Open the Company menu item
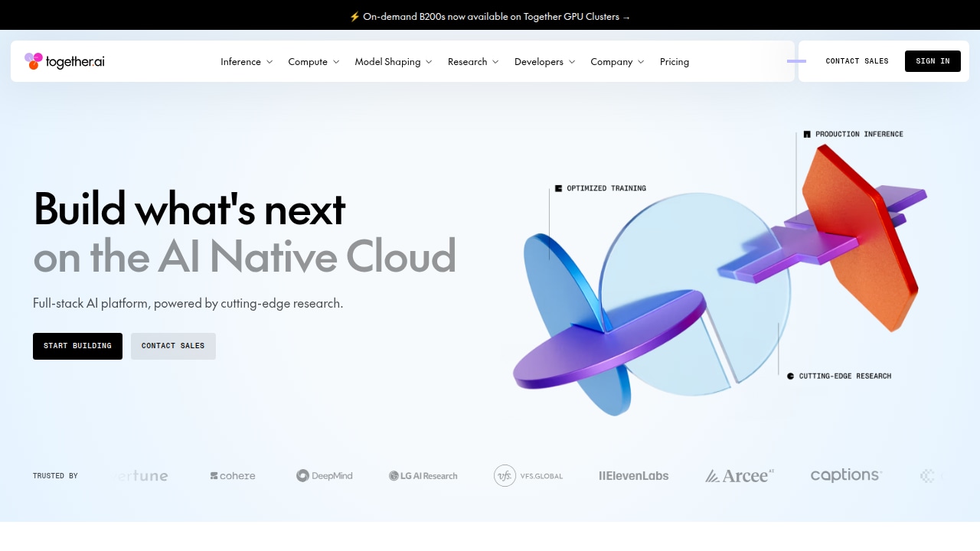This screenshot has width=980, height=551. click(x=618, y=62)
